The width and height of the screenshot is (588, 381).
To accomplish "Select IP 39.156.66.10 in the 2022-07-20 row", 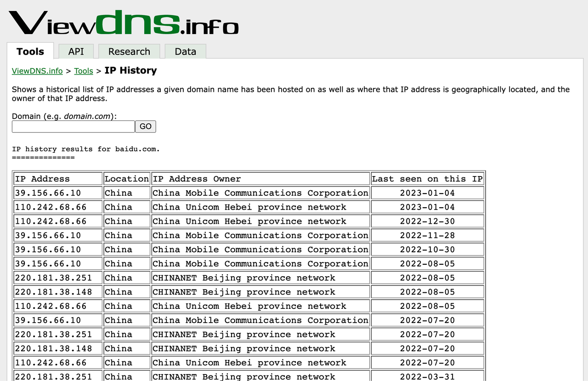I will (x=58, y=320).
